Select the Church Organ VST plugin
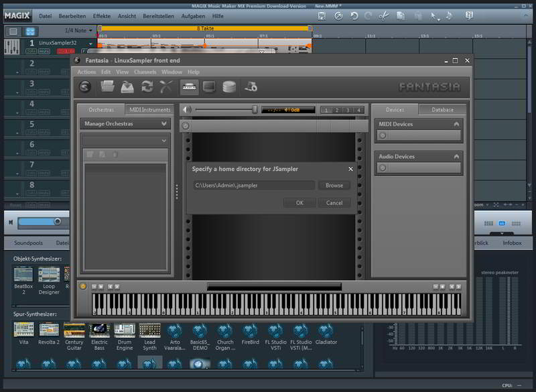Screen dimensions: 536x392 pyautogui.click(x=225, y=330)
